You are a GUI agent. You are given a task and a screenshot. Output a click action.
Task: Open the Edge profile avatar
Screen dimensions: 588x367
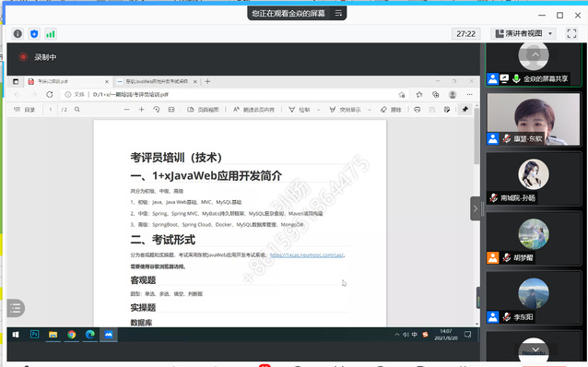point(453,95)
